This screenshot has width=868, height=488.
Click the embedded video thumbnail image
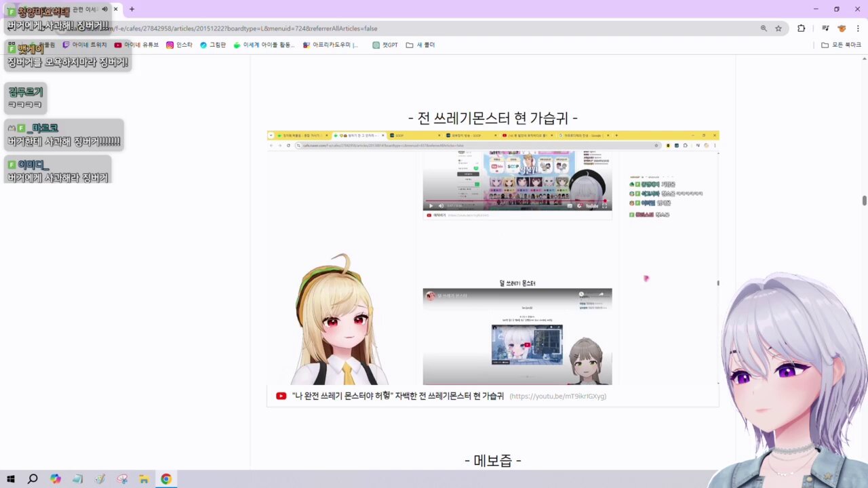click(x=493, y=258)
